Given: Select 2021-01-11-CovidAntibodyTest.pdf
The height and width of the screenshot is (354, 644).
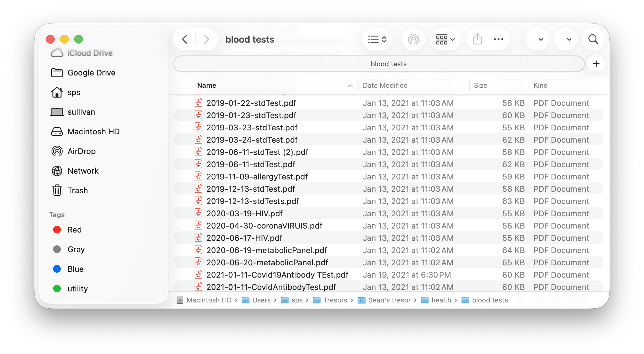Looking at the screenshot, I should (389, 287).
